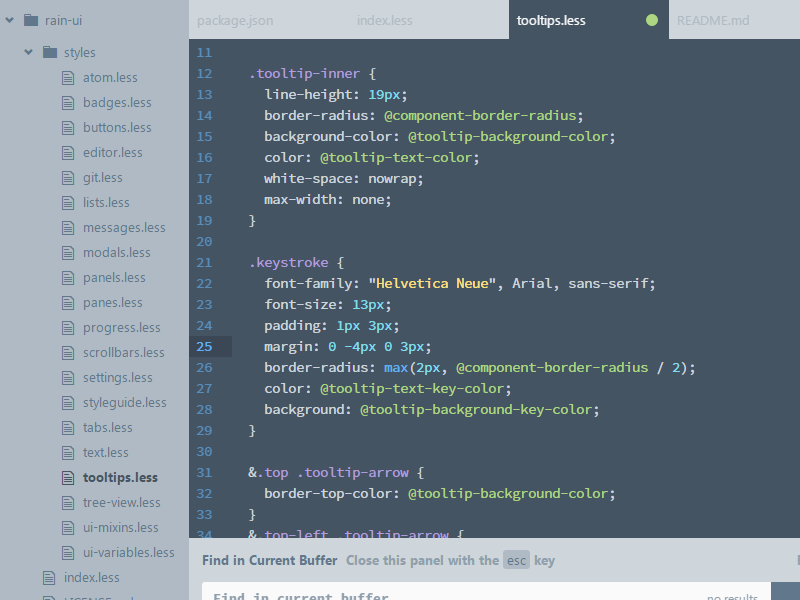Screen dimensions: 800x600
Task: Click the esc key badge in find panel
Action: 516,560
